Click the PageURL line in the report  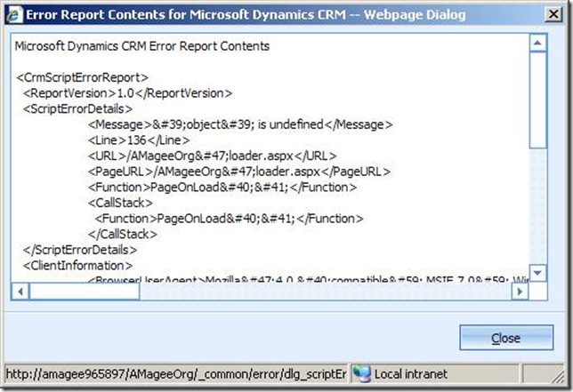239,172
